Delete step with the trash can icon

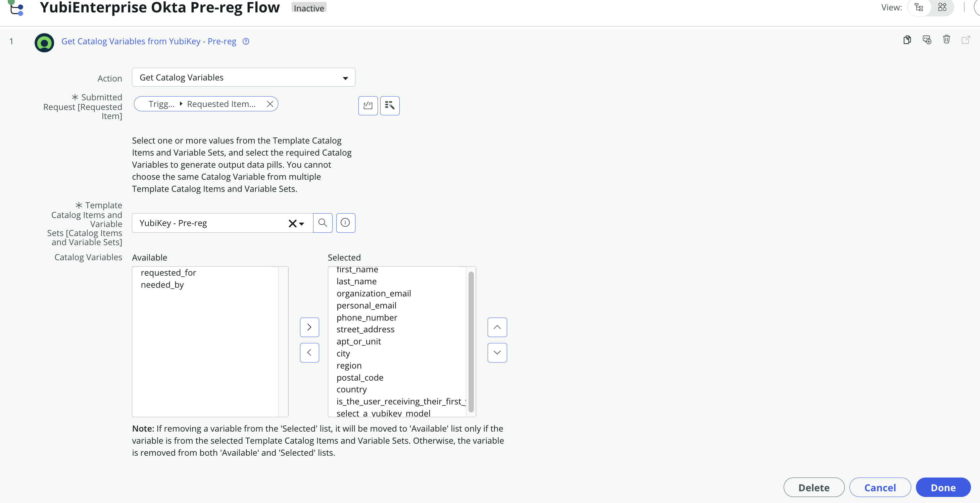[946, 40]
